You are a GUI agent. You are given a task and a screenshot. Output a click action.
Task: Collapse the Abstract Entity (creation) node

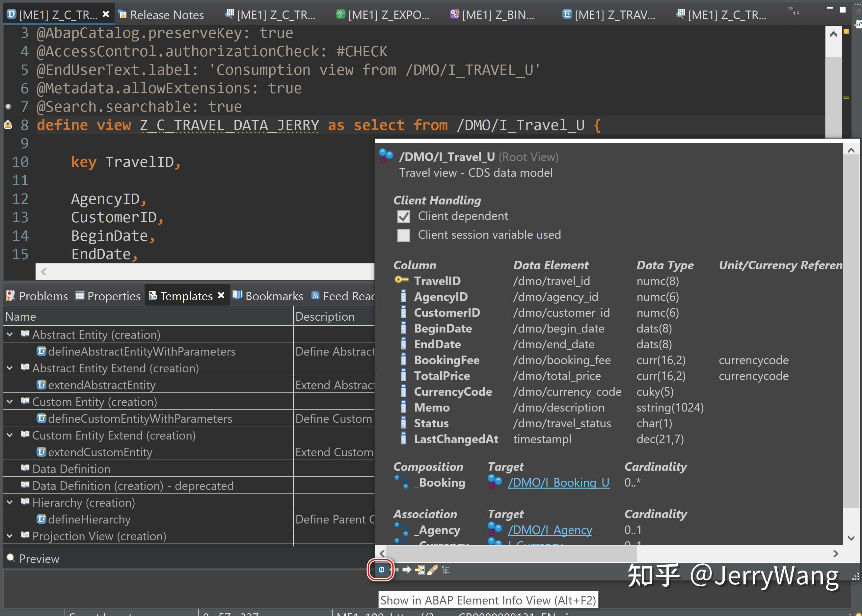(x=9, y=334)
